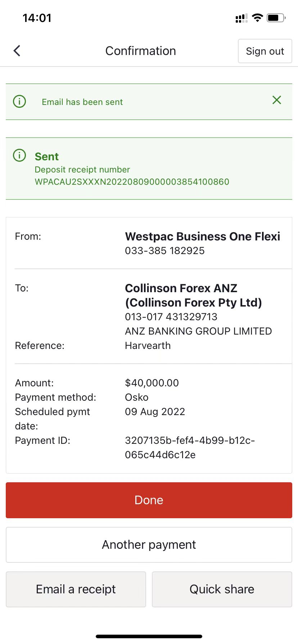
Task: Tap info icon beside Email has been sent
Action: tap(19, 101)
